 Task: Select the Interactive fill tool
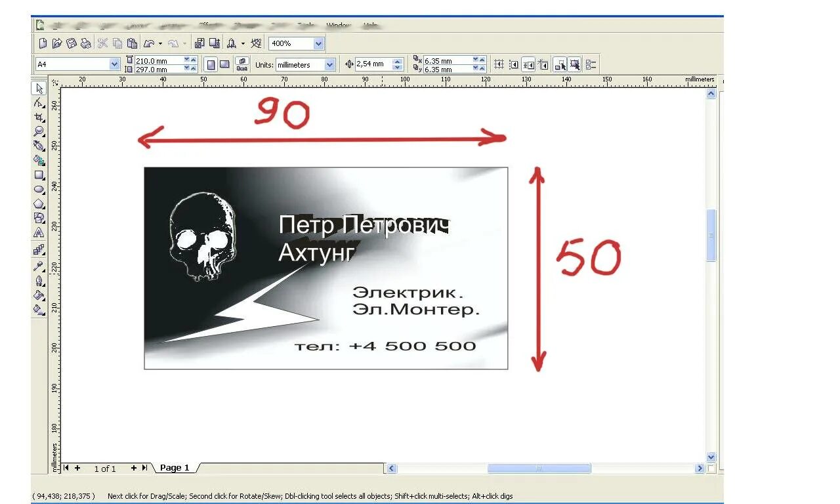tap(39, 309)
